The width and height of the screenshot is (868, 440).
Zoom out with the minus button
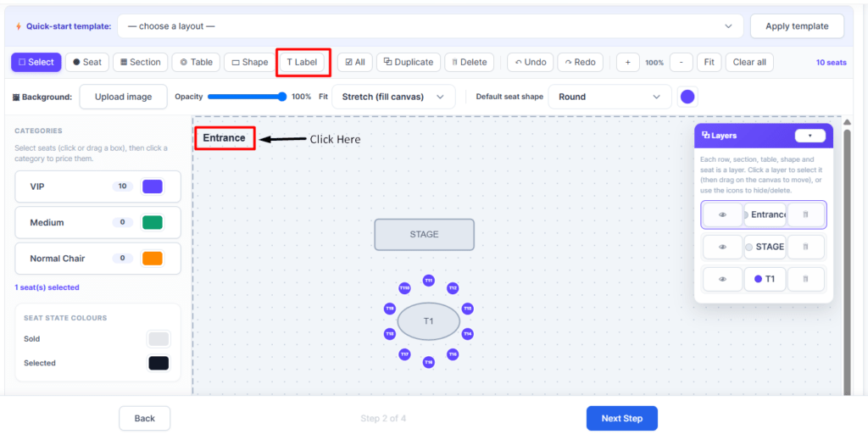tap(682, 63)
